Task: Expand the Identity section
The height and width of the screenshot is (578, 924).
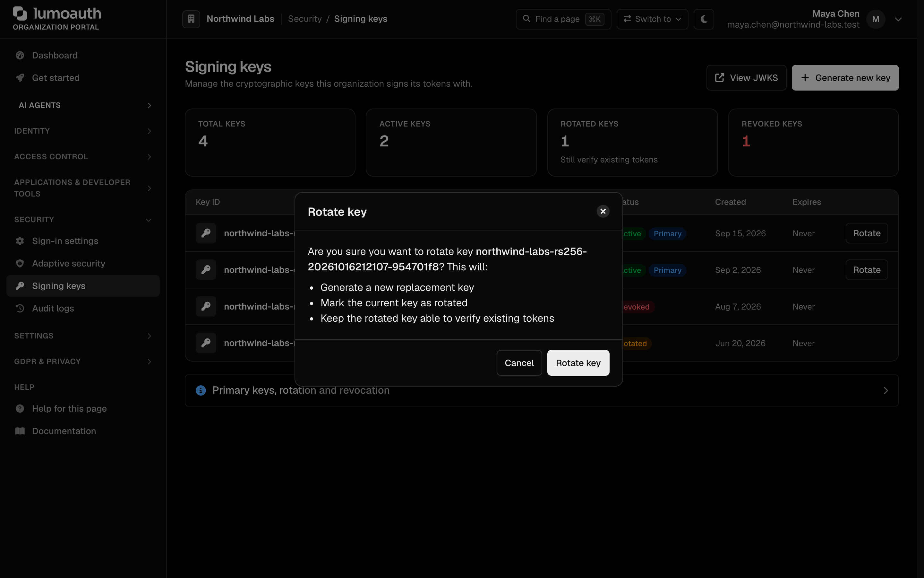Action: [83, 131]
